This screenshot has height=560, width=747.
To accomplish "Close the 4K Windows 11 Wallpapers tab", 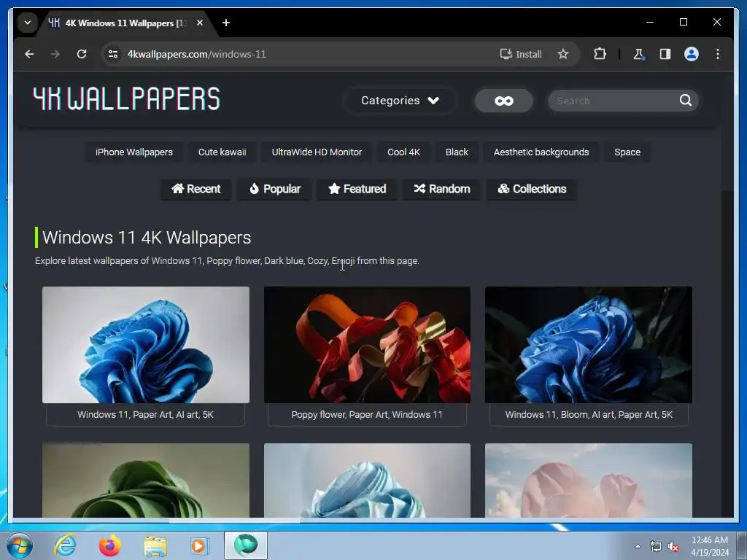I will 200,23.
